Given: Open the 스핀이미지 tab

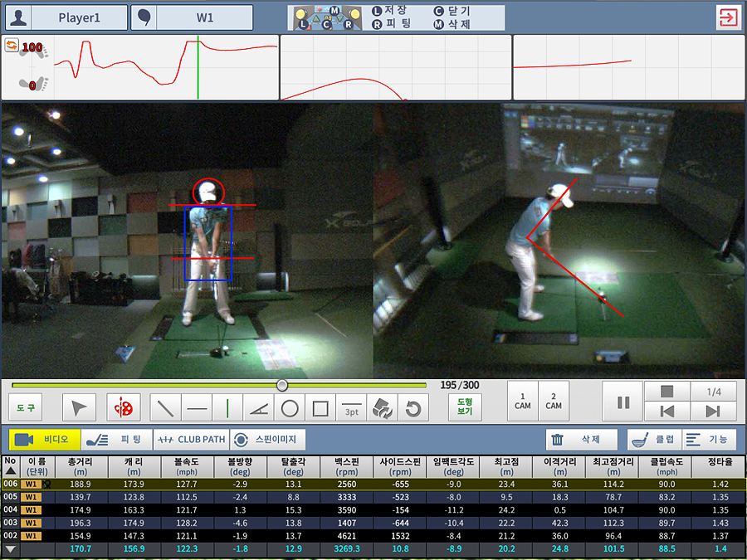Looking at the screenshot, I should click(x=267, y=440).
